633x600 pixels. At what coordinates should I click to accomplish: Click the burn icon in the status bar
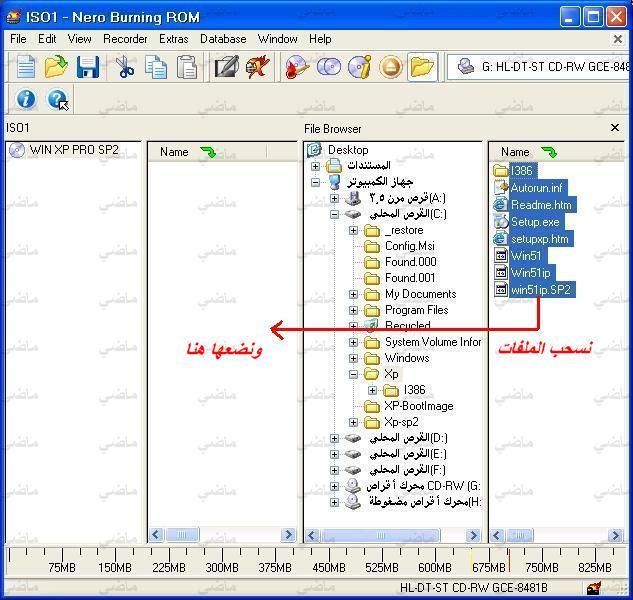tap(593, 588)
